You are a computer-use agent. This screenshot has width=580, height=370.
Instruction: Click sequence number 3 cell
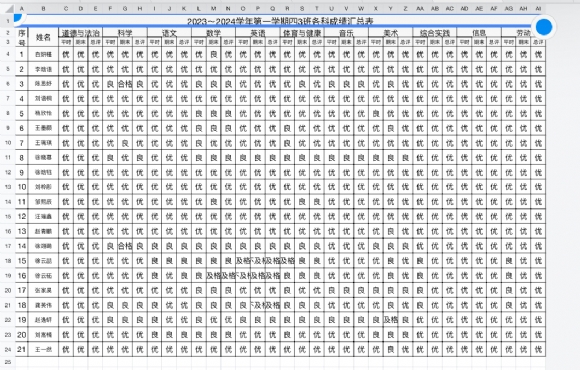(x=22, y=84)
